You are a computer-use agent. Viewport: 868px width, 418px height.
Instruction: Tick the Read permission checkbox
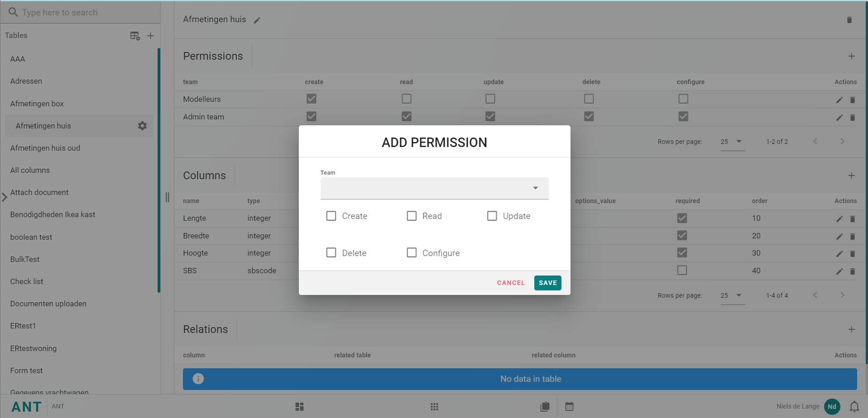pos(412,216)
